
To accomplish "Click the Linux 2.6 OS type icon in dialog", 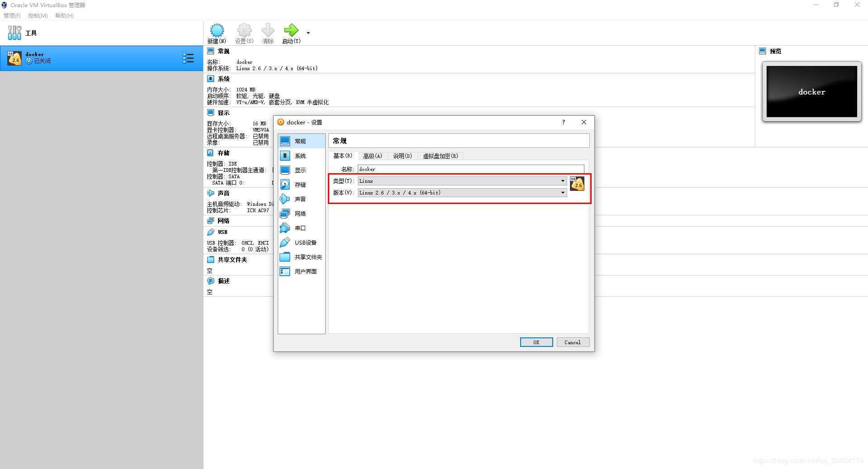I will point(577,184).
